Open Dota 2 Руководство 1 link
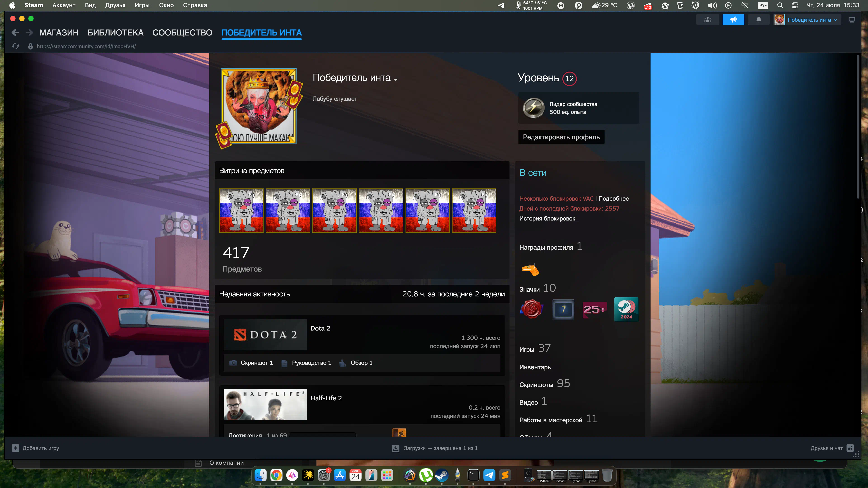This screenshot has height=488, width=868. pos(311,363)
